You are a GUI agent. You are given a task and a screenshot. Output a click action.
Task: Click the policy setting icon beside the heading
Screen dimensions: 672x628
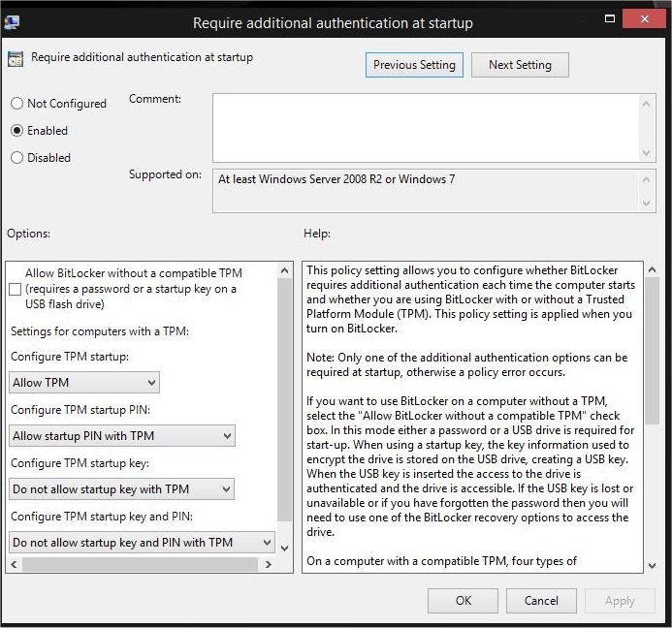(16, 59)
